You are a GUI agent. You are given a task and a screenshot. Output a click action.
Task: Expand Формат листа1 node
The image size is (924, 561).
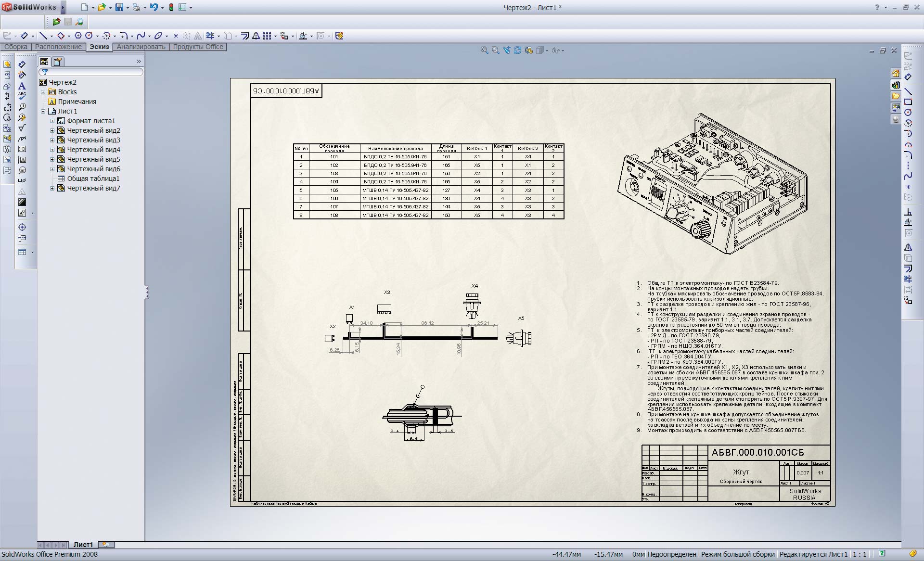pyautogui.click(x=52, y=121)
